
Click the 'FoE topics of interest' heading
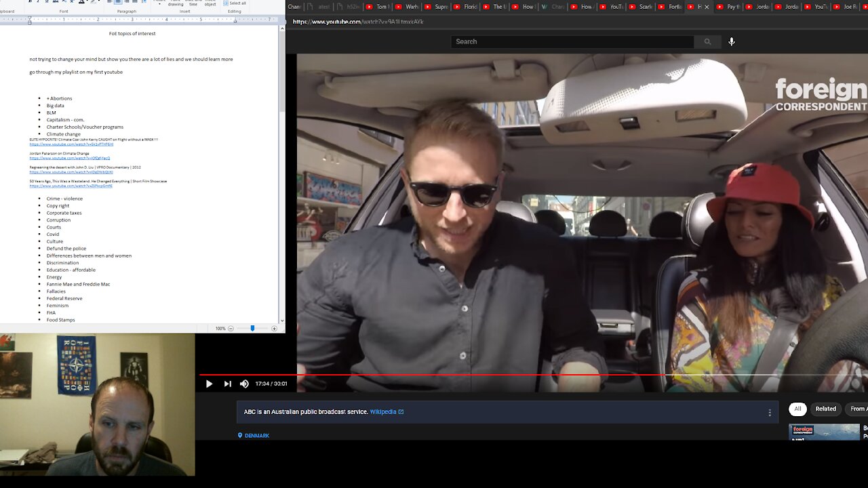coord(132,33)
